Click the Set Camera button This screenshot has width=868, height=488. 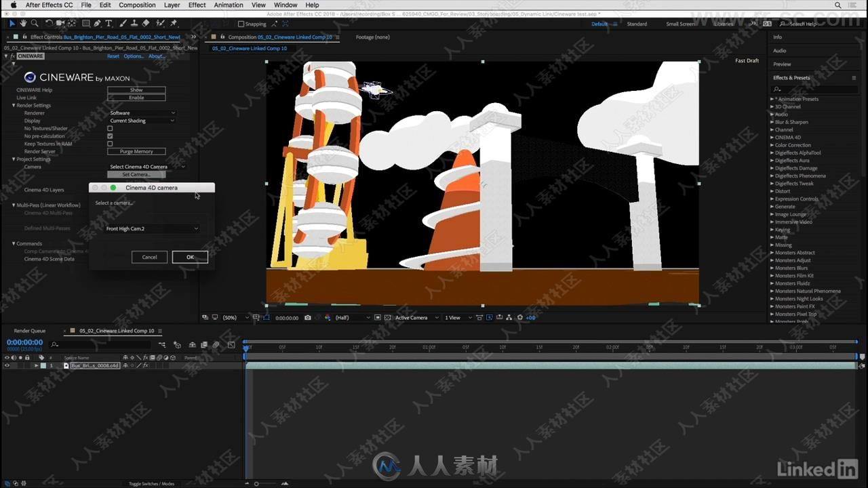pyautogui.click(x=136, y=174)
